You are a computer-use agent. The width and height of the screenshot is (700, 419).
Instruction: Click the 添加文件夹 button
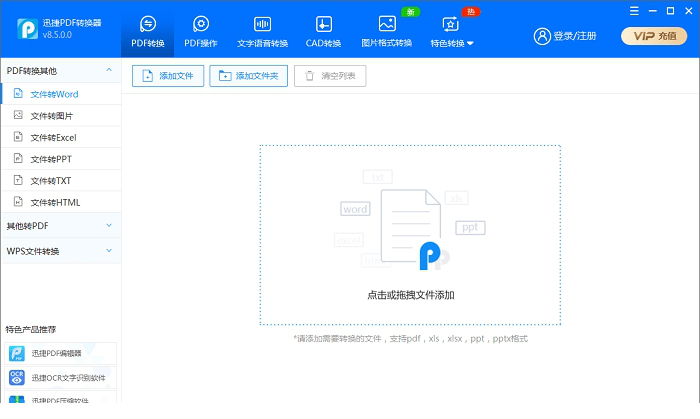pyautogui.click(x=249, y=76)
